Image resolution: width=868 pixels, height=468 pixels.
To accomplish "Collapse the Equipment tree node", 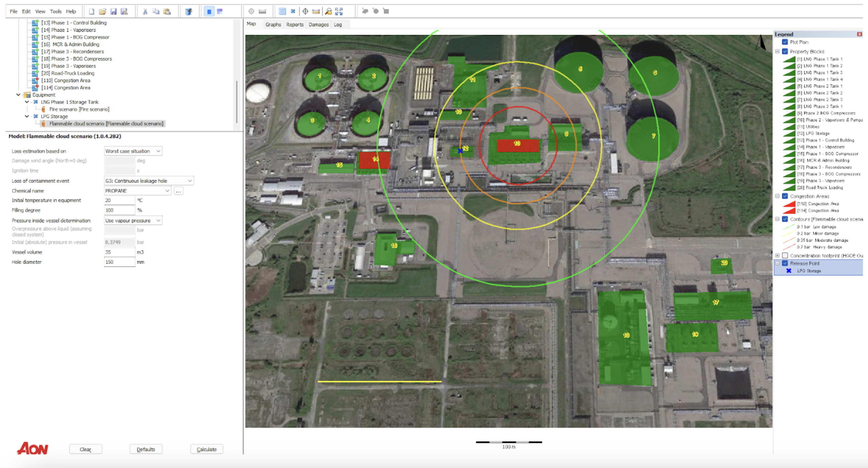I will coord(18,95).
